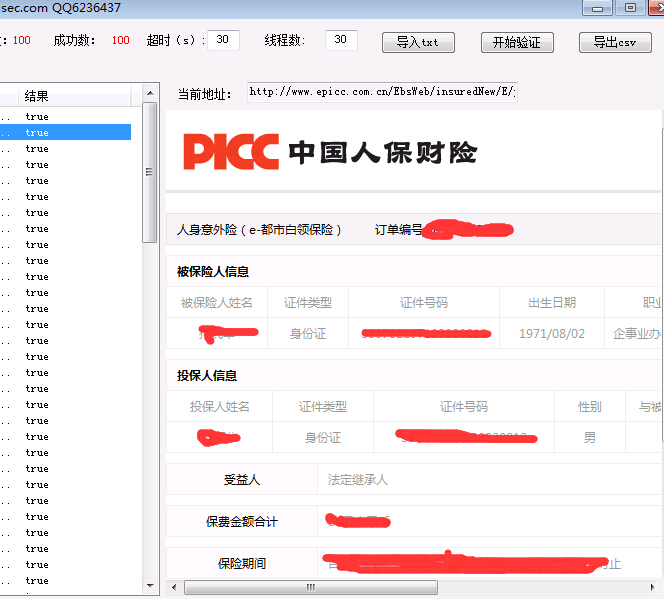
Task: Click the 成功数 value 100
Action: point(120,41)
